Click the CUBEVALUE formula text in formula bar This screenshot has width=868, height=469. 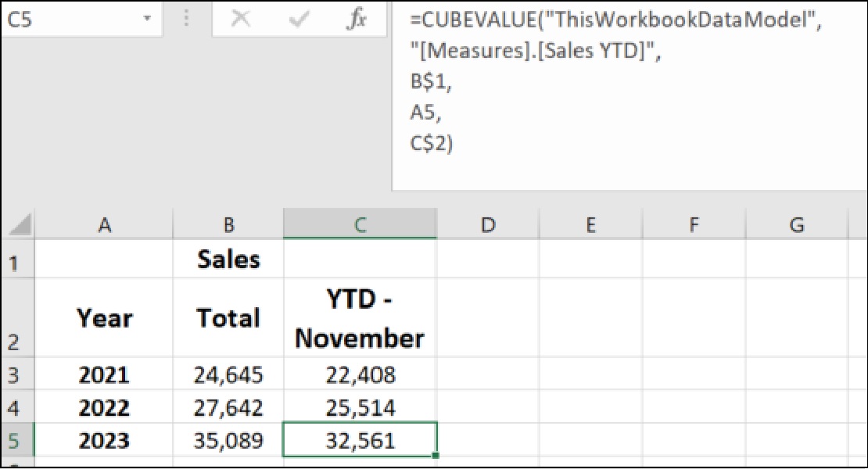(x=616, y=81)
